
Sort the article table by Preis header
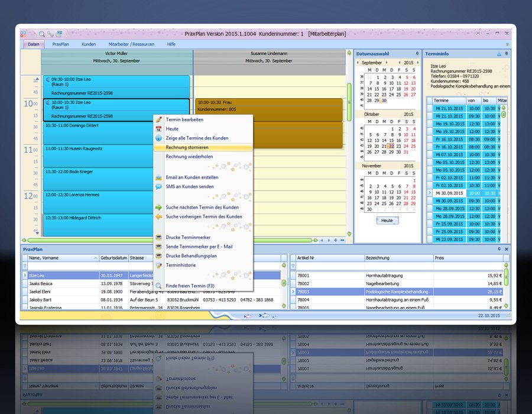[468, 258]
